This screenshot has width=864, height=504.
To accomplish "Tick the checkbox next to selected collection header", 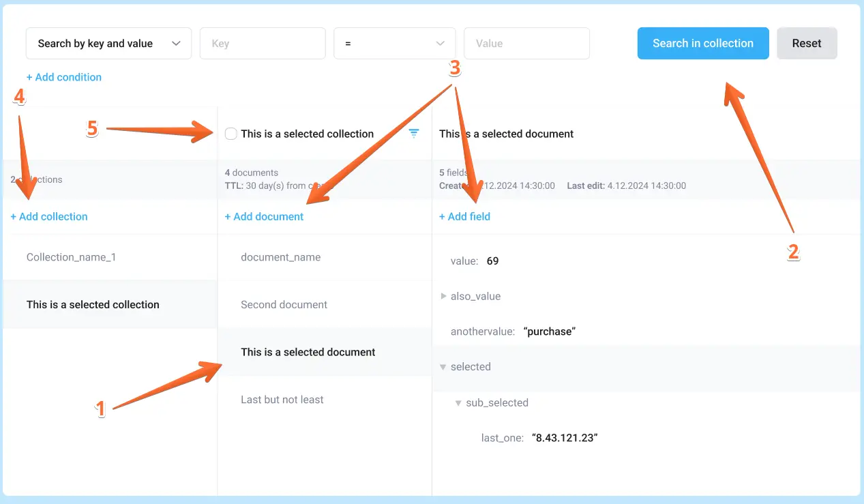I will (x=231, y=134).
